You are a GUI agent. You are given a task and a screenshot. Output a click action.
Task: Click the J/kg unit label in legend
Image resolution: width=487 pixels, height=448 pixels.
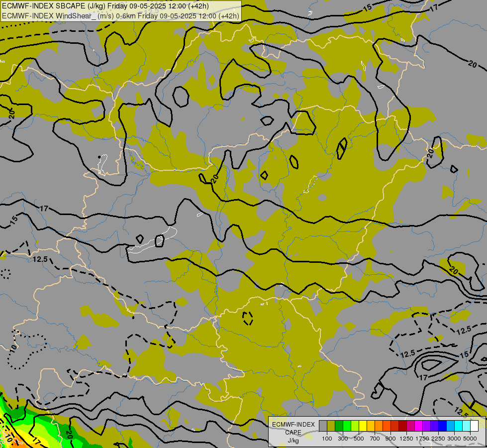pos(293,441)
